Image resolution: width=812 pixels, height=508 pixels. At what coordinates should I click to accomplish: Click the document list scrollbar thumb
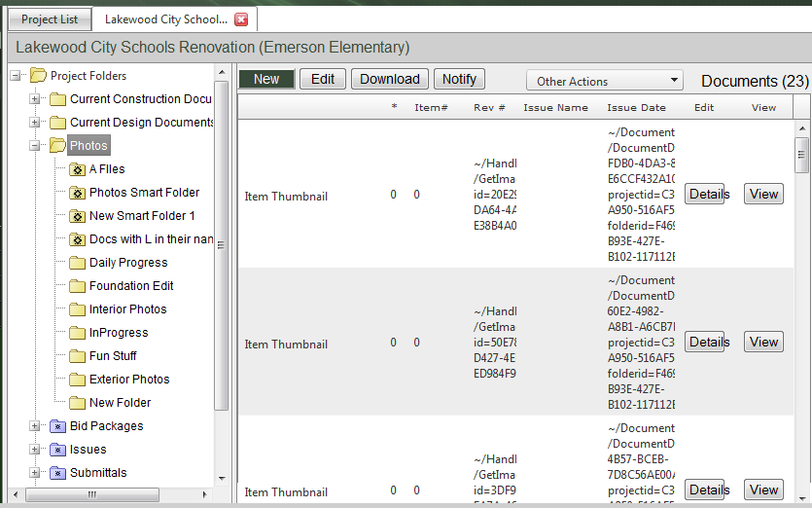tap(801, 155)
